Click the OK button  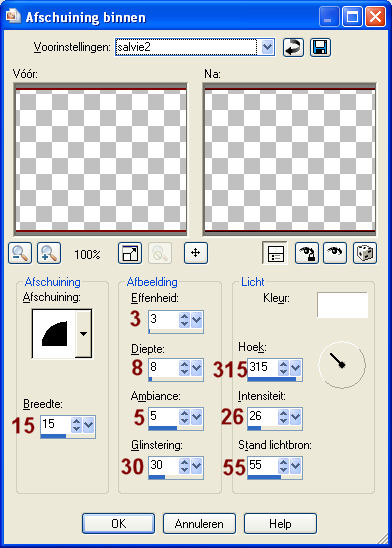click(x=118, y=524)
